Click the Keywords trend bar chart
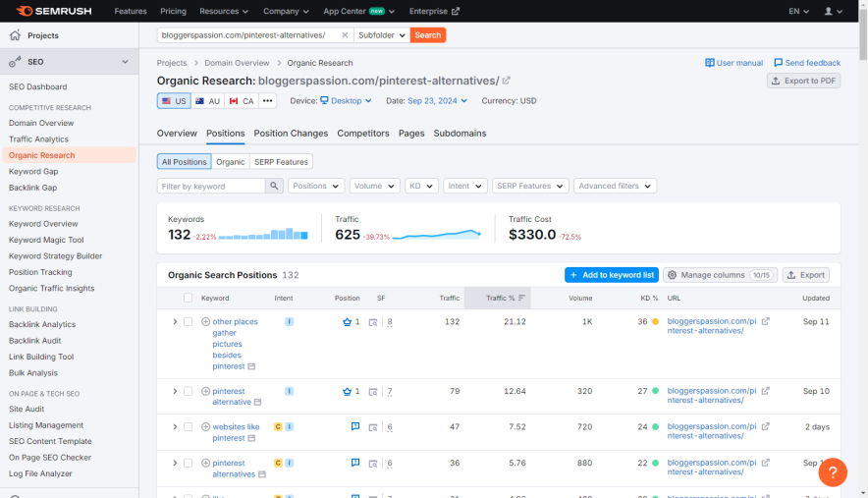The height and width of the screenshot is (498, 868). coord(263,234)
